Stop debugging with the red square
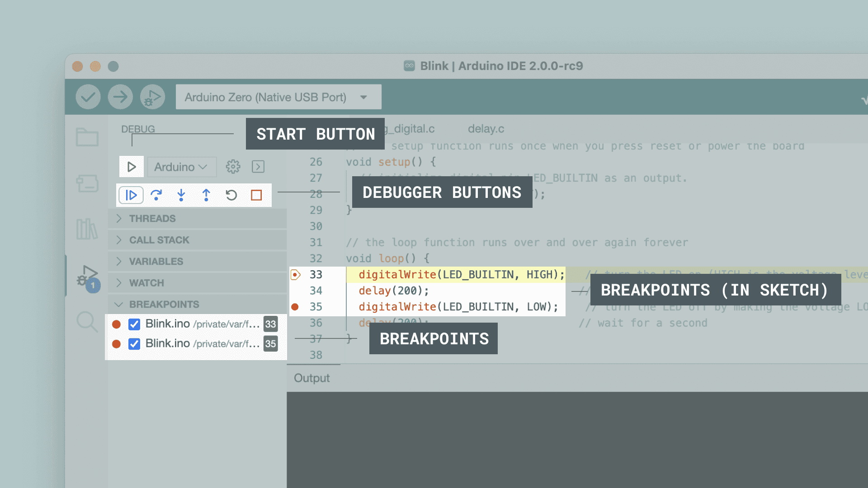 click(256, 195)
